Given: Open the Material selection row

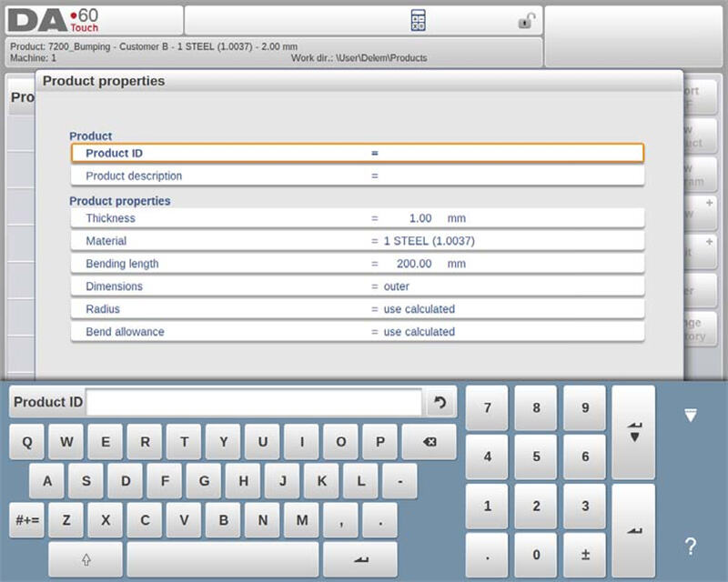Looking at the screenshot, I should coord(357,241).
